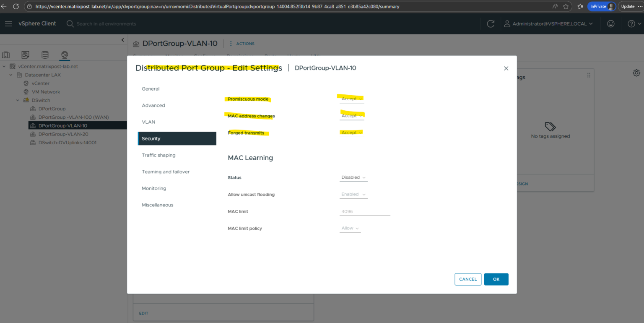
Task: Collapse the DSwitch tree node
Action: (18, 100)
